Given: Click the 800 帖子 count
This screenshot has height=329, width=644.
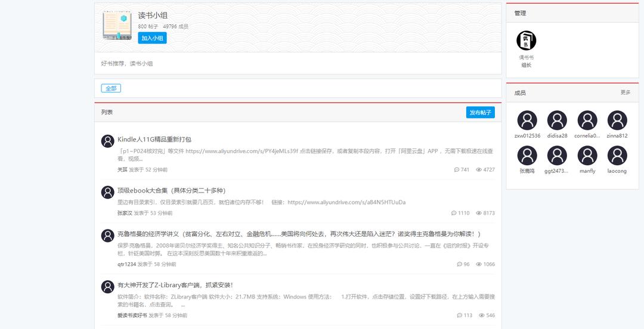Looking at the screenshot, I should [x=148, y=26].
